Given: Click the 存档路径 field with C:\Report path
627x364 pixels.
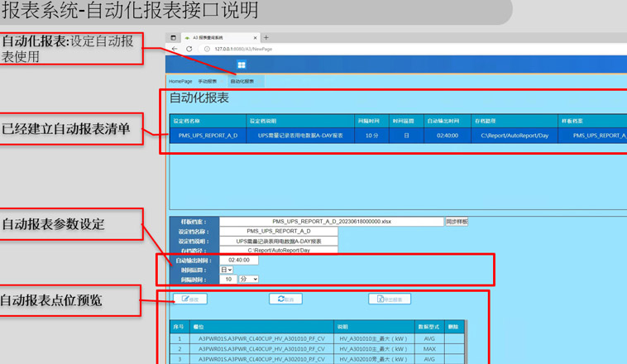Looking at the screenshot, I should point(279,250).
